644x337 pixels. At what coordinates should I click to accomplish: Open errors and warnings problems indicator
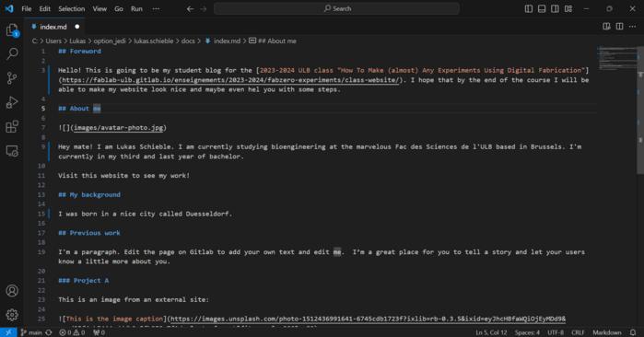pos(72,332)
